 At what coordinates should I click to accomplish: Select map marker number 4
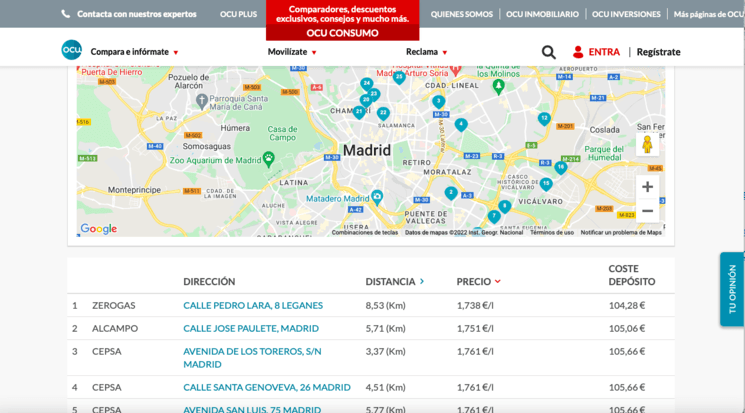tap(461, 124)
